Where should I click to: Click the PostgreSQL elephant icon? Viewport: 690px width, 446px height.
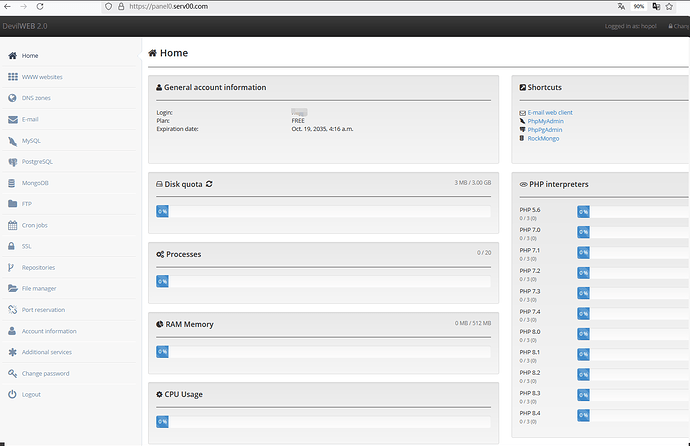pyautogui.click(x=13, y=162)
